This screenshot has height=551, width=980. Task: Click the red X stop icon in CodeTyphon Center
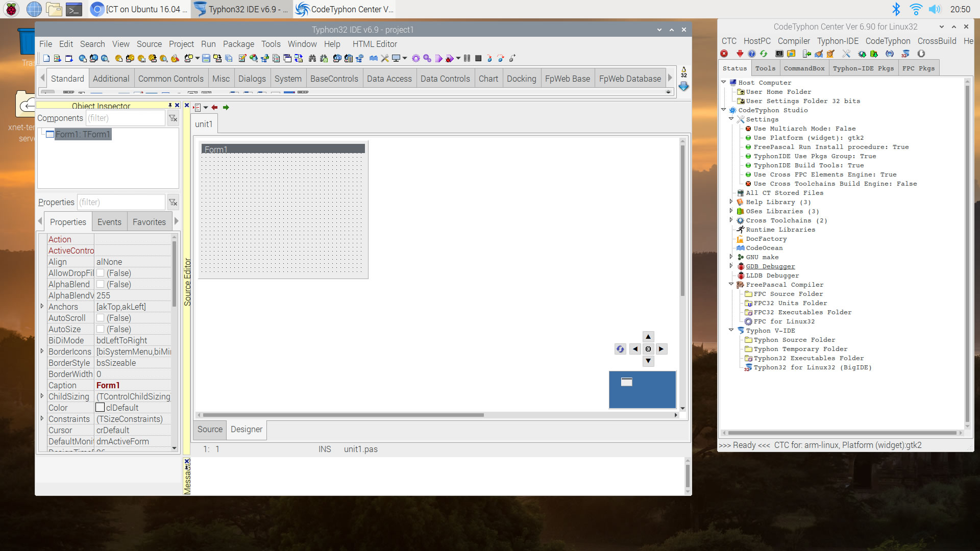tap(724, 54)
